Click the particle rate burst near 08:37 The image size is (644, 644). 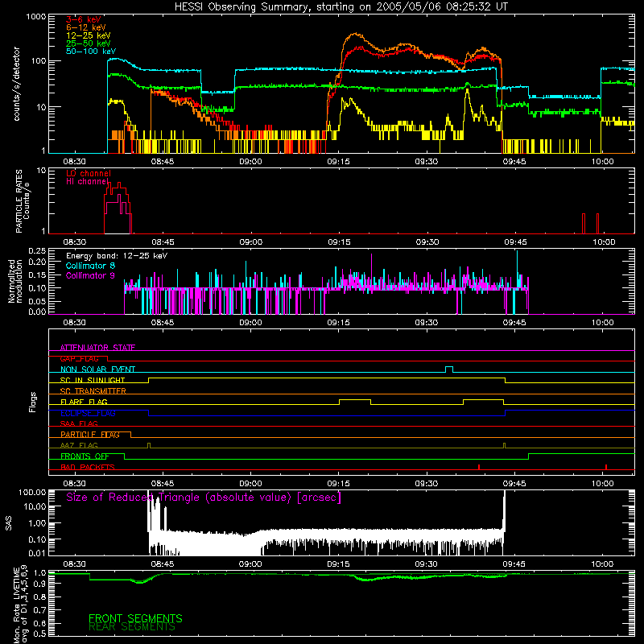coord(118,208)
